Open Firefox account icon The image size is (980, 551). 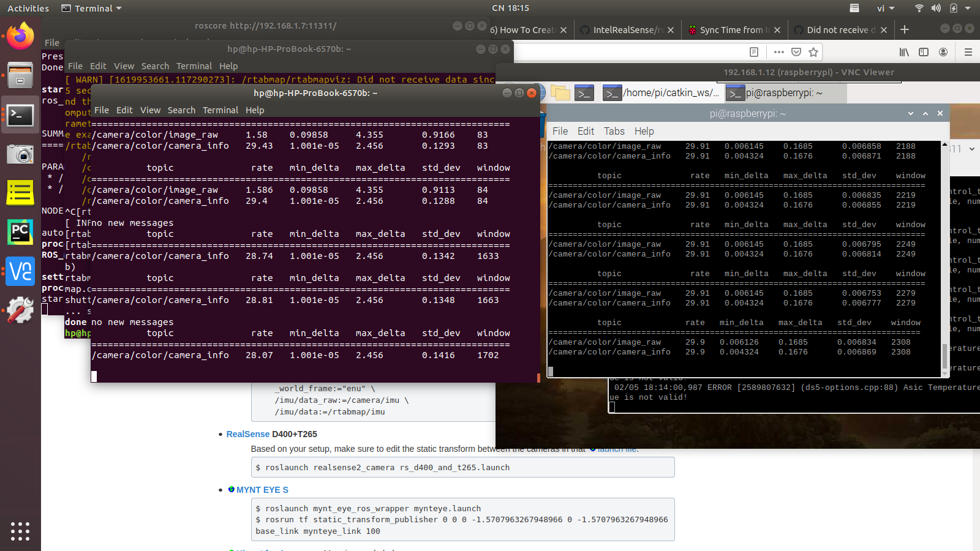point(943,52)
